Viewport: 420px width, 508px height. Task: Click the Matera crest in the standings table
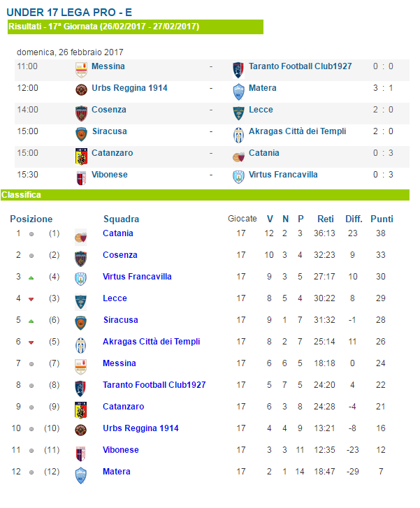pyautogui.click(x=80, y=475)
